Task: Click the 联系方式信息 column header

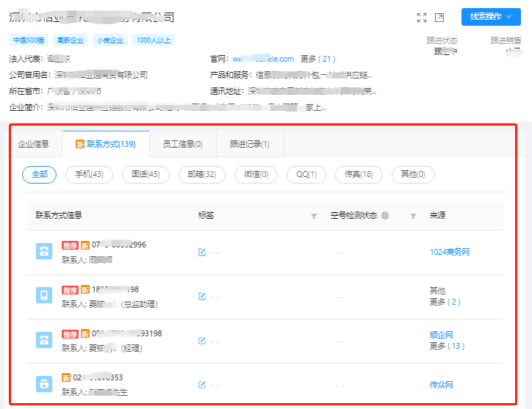Action: pos(59,215)
